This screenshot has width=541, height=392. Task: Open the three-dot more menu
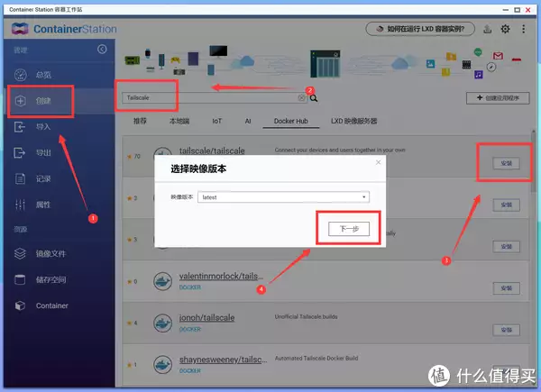(x=523, y=29)
